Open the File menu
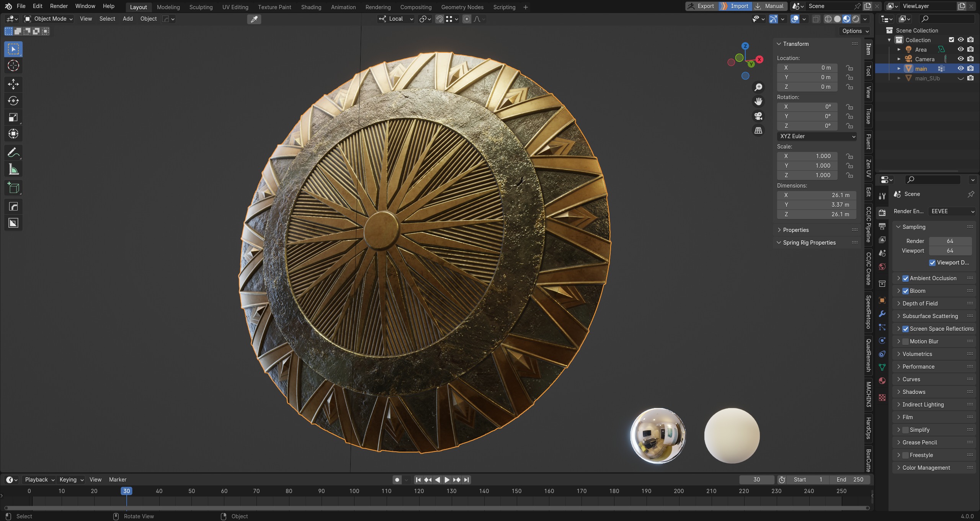 (x=21, y=6)
